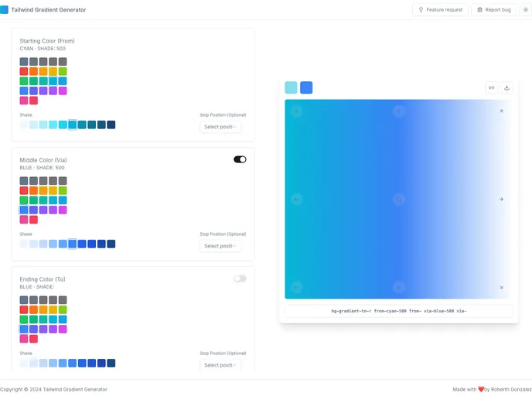Set gradient direction to top-right arrow

tap(501, 111)
